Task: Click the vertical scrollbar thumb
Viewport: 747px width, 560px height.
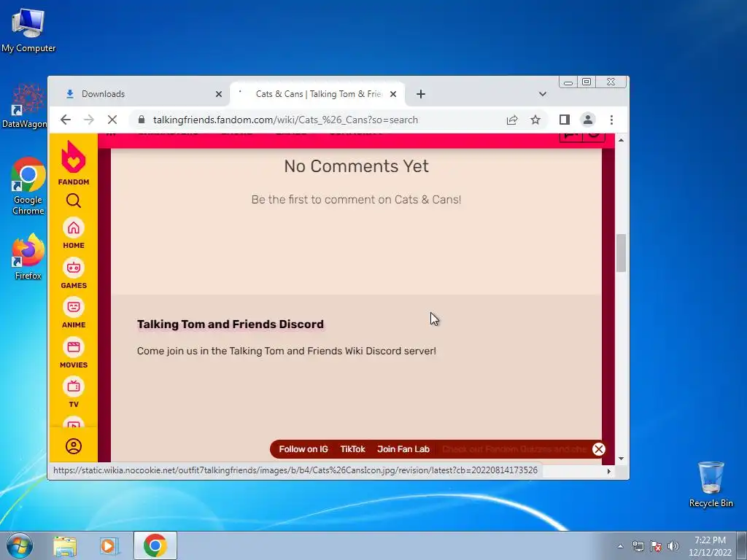Action: tap(621, 253)
